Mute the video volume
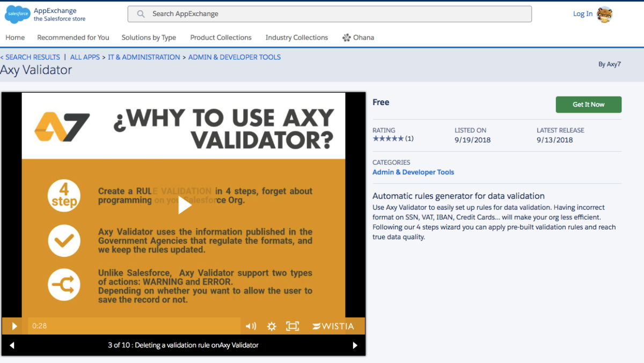 (x=251, y=326)
